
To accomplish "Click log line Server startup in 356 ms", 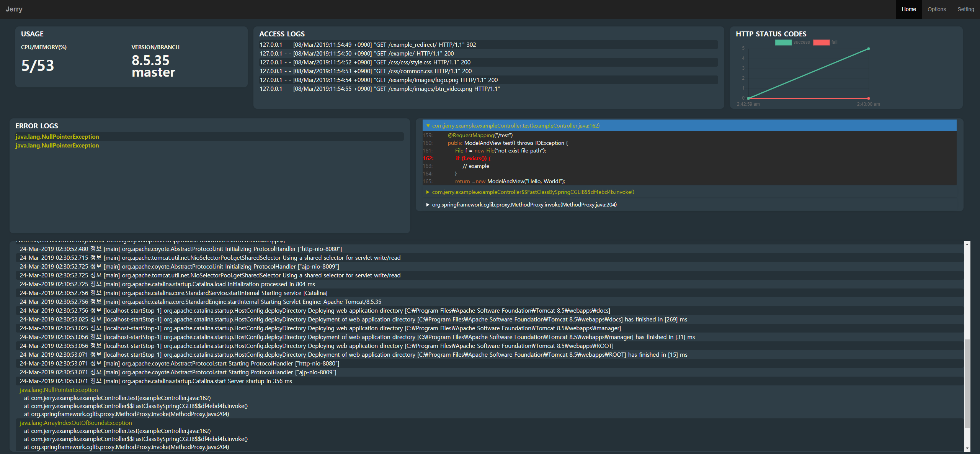I will [x=490, y=381].
